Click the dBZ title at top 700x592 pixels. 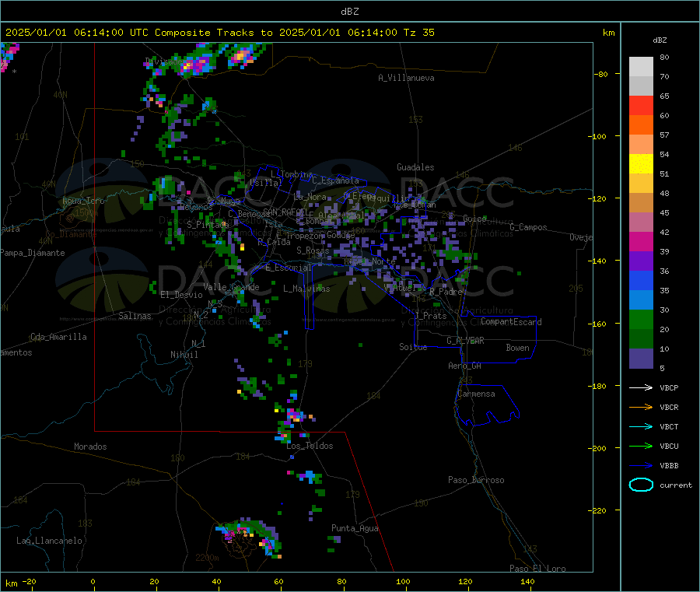point(349,12)
